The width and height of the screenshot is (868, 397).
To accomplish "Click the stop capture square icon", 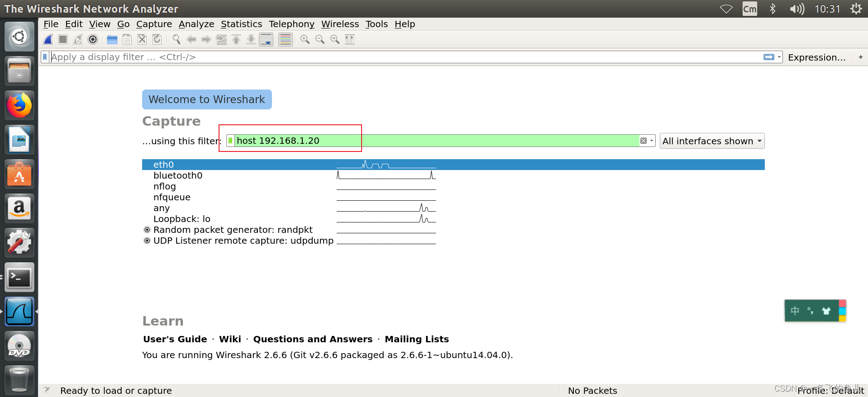I will 63,40.
